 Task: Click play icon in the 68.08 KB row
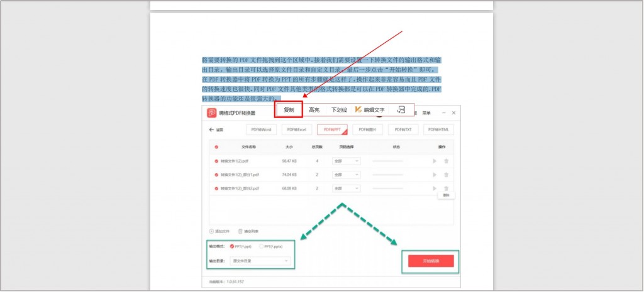pos(435,188)
